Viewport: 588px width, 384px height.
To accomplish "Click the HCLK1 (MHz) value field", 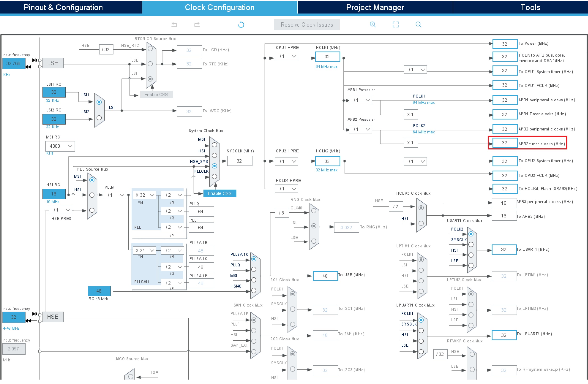I will (327, 57).
